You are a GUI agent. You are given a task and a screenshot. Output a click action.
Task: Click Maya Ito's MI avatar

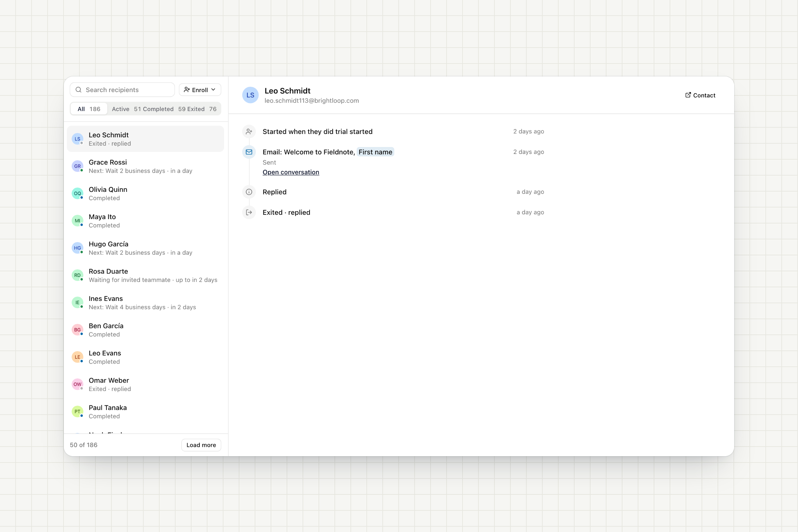click(77, 220)
